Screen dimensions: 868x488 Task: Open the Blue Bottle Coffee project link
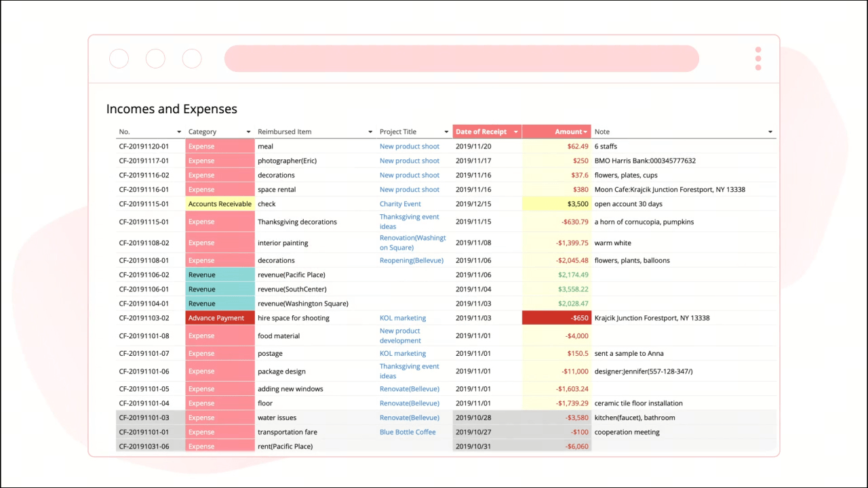pos(408,432)
